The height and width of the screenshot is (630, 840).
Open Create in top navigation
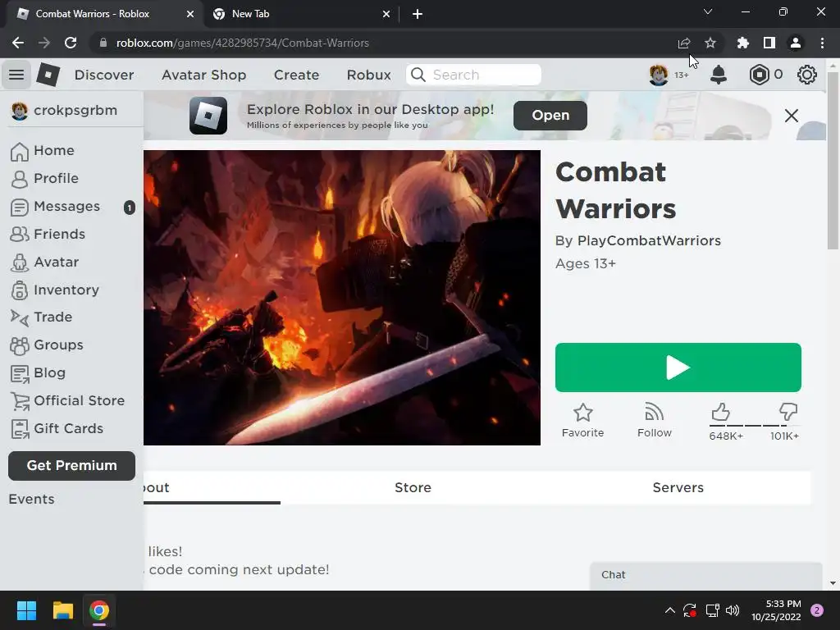pyautogui.click(x=296, y=75)
